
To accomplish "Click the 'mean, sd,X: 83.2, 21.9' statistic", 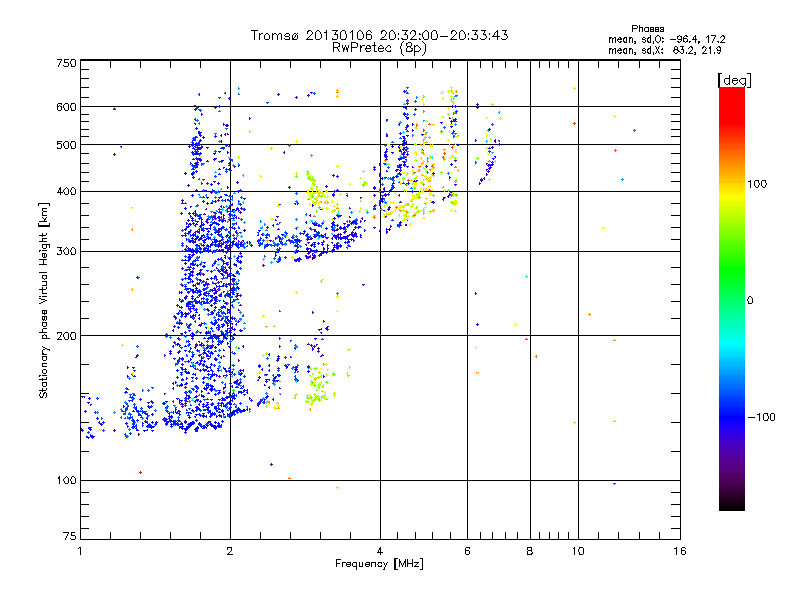I will click(664, 50).
